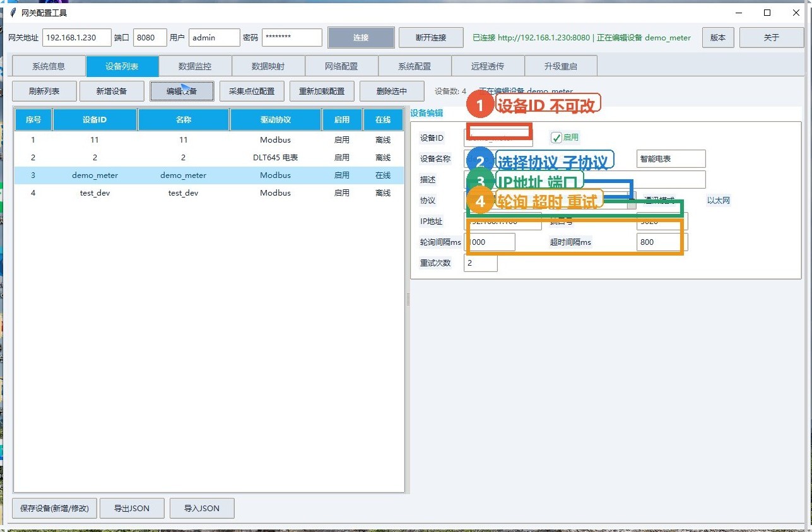Open the 远程透传 tab
The height and width of the screenshot is (532, 812).
(488, 66)
